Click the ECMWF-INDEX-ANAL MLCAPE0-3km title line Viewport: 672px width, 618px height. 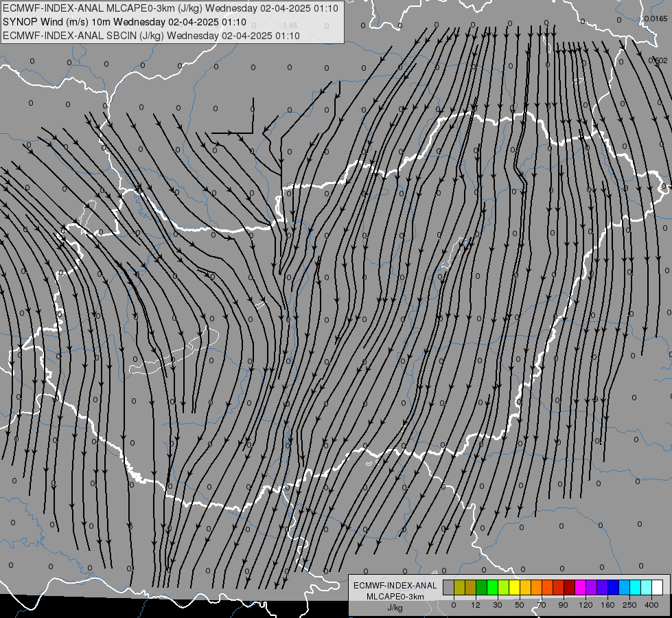pos(170,8)
